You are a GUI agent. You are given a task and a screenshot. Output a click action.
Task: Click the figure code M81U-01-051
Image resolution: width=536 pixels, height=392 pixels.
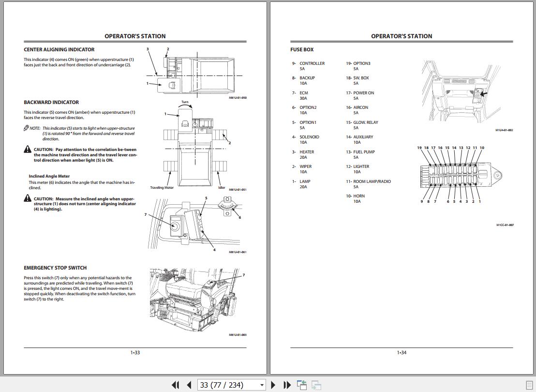(x=238, y=190)
